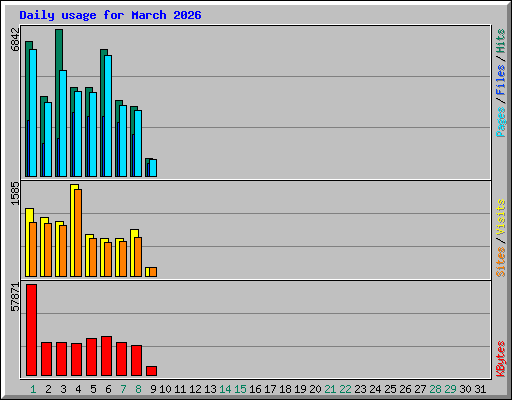Image resolution: width=512 pixels, height=400 pixels.
Task: Click the 'Visits' legend label
Action: click(501, 218)
